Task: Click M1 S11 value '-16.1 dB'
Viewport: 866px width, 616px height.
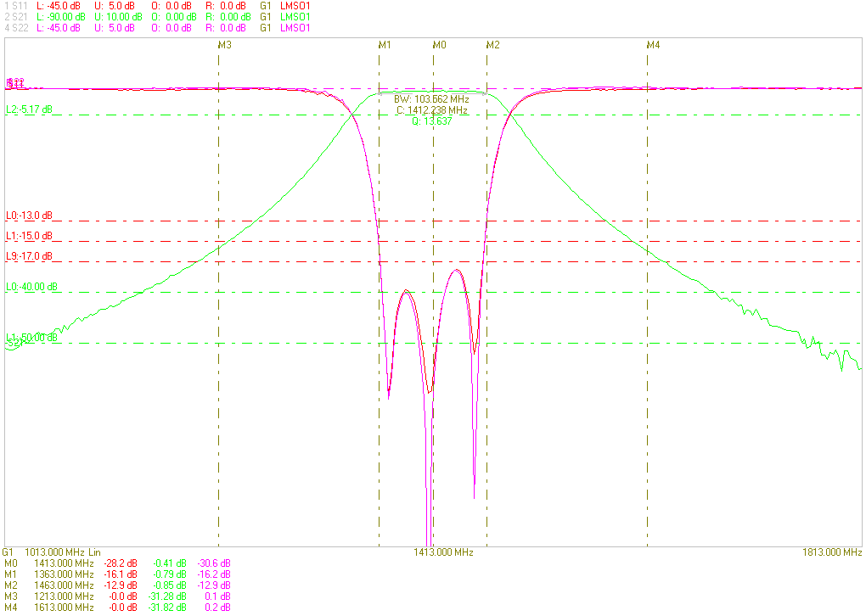Action: [x=121, y=574]
